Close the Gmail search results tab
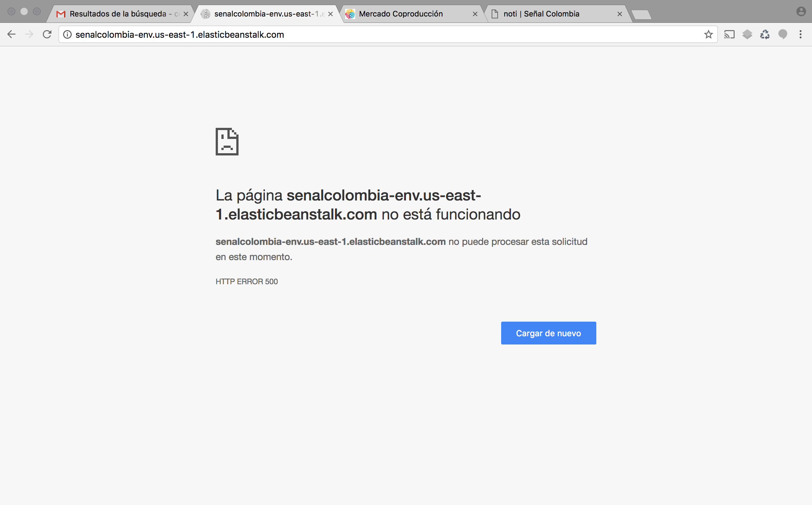This screenshot has width=812, height=505. (x=186, y=14)
